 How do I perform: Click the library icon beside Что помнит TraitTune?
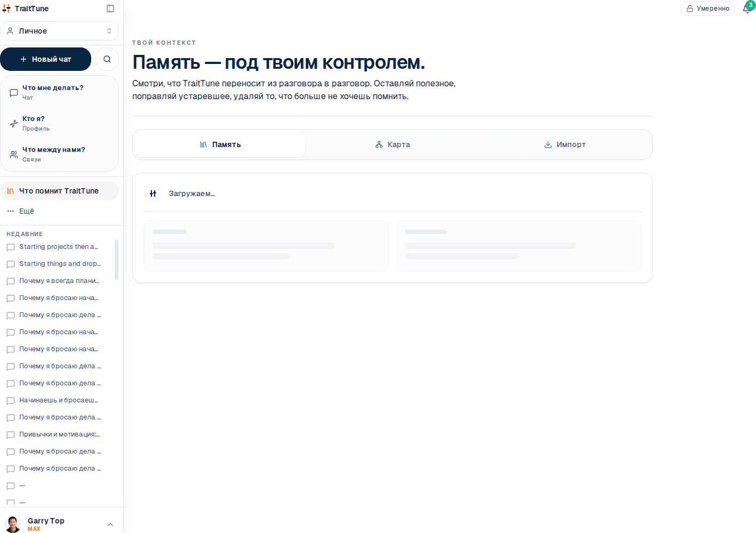point(11,191)
